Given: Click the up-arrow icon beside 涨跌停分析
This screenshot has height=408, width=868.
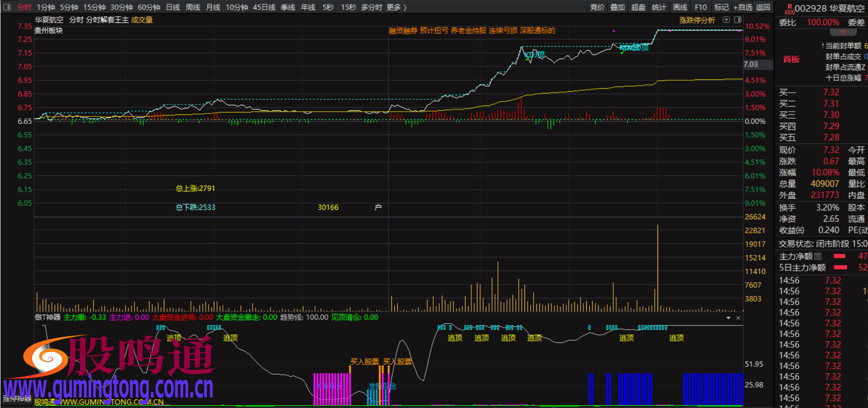Looking at the screenshot, I should (726, 20).
